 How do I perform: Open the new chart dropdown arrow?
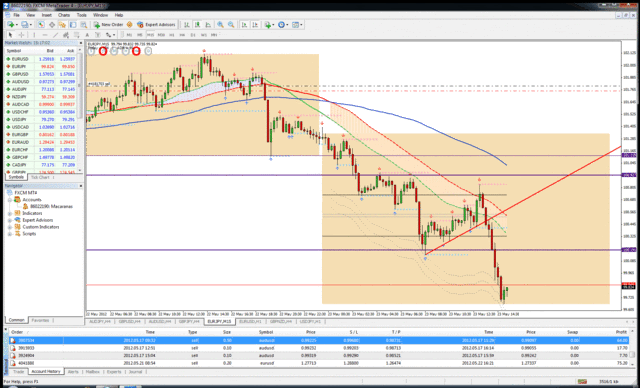(x=17, y=25)
